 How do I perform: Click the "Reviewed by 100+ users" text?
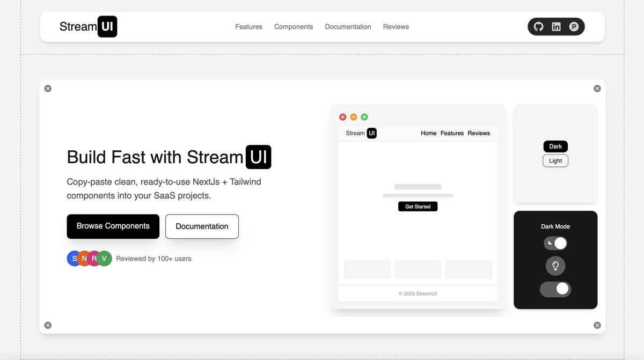[153, 259]
